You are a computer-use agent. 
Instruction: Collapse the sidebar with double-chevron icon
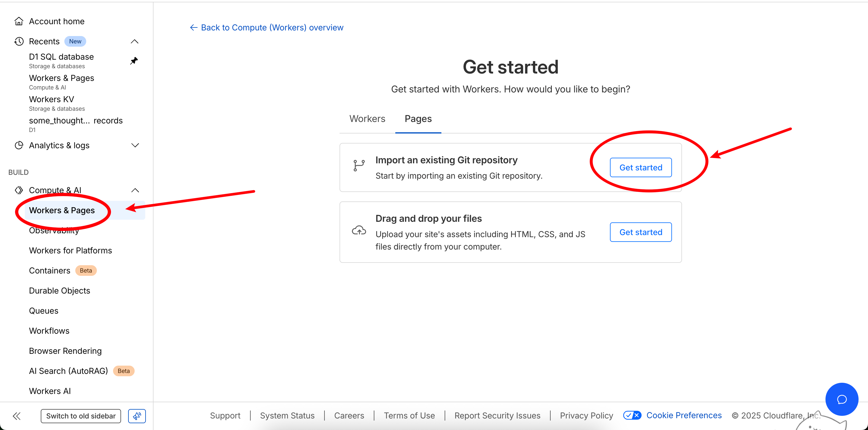(17, 416)
